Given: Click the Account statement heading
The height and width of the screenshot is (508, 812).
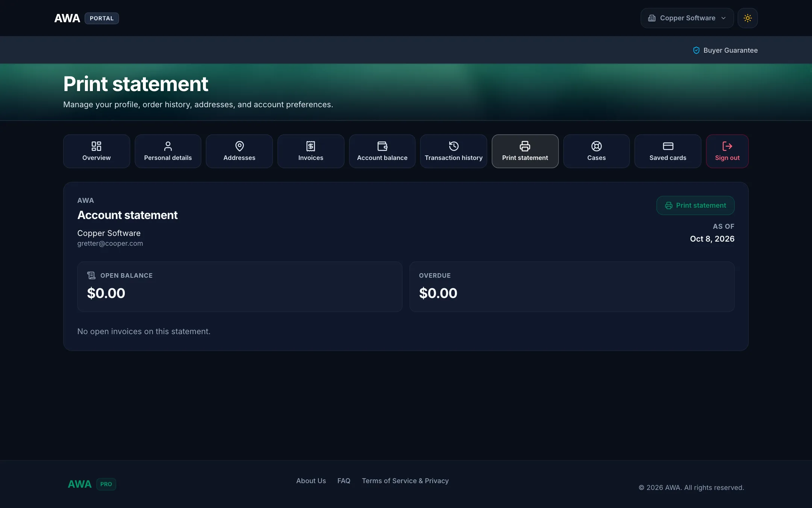Looking at the screenshot, I should coord(127,215).
